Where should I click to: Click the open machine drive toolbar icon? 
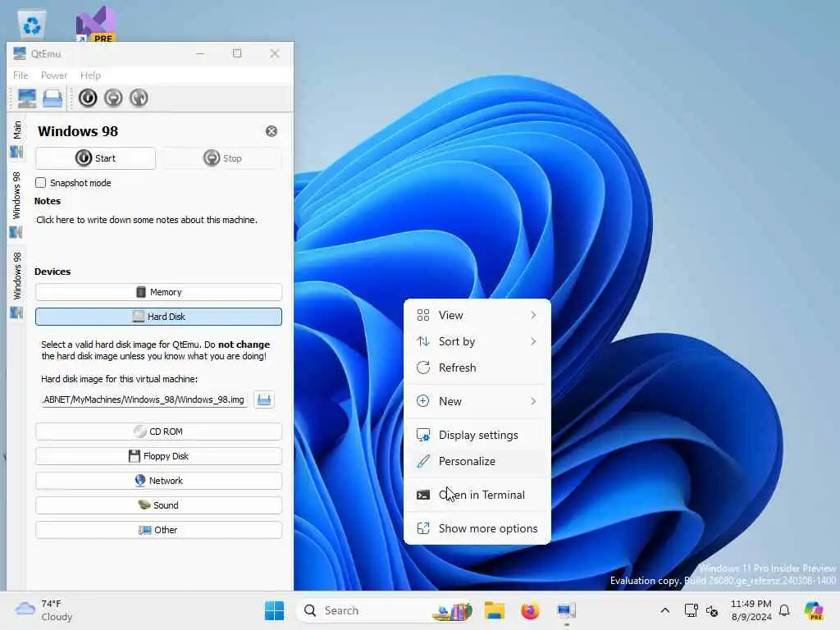click(x=52, y=98)
